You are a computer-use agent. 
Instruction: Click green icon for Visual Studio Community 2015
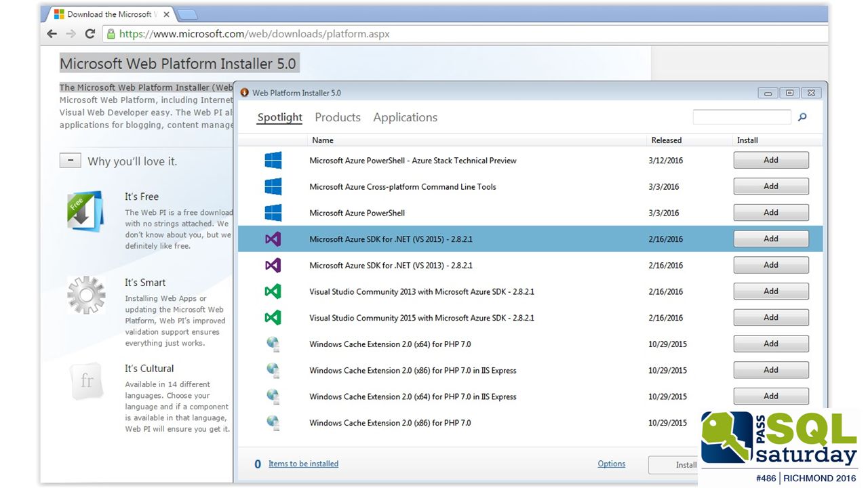(273, 317)
